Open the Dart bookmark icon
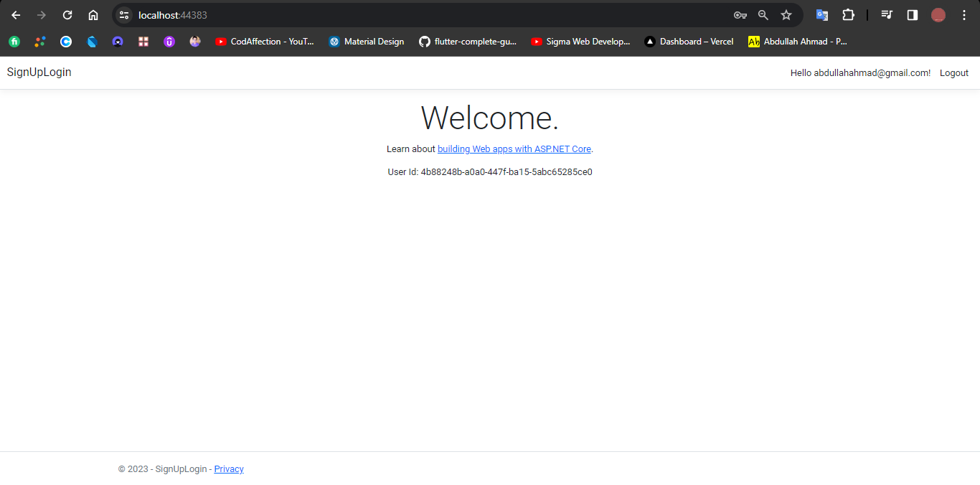This screenshot has height=485, width=980. click(92, 42)
